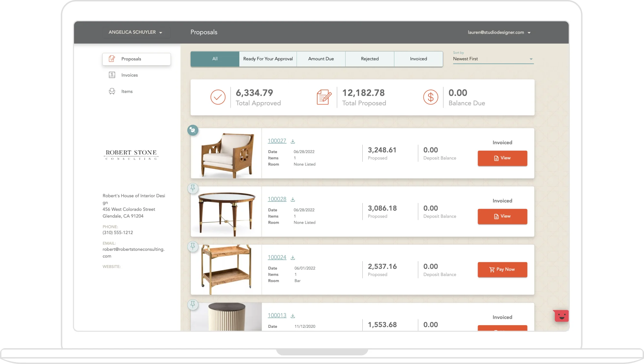Open proposal 100028 via its number link
Screen dimensions: 644x364
point(277,199)
